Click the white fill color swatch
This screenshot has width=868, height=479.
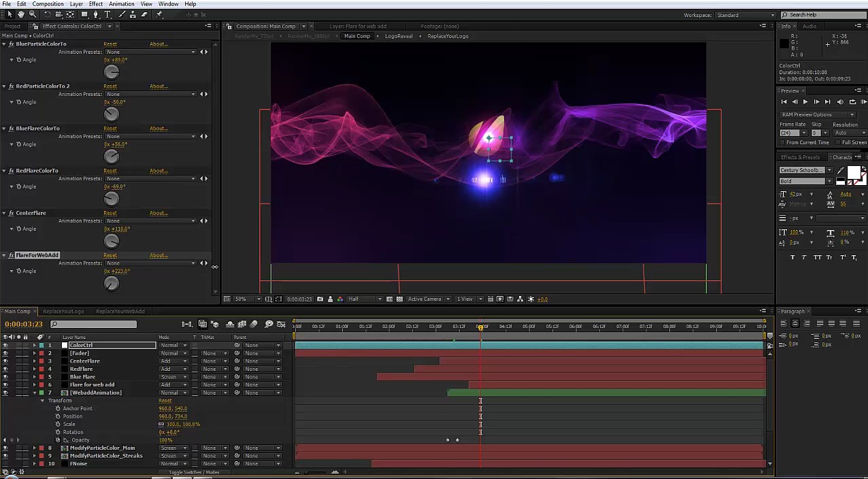click(853, 173)
